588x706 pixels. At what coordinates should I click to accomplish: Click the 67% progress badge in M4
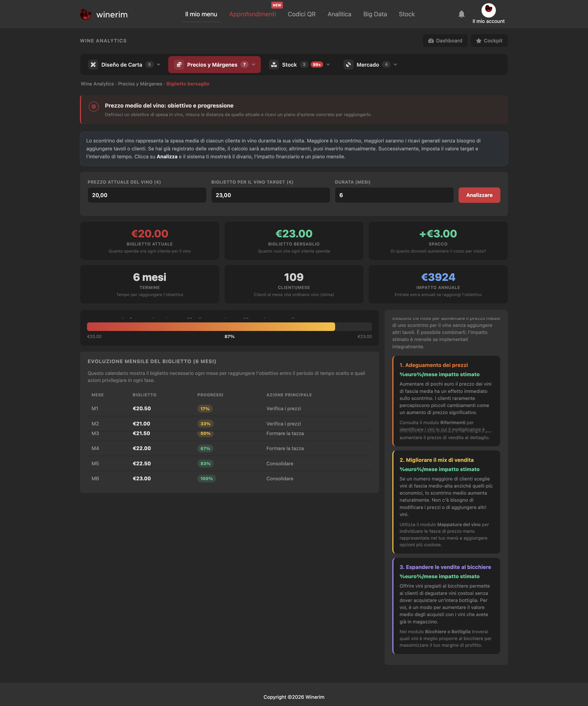(x=205, y=448)
